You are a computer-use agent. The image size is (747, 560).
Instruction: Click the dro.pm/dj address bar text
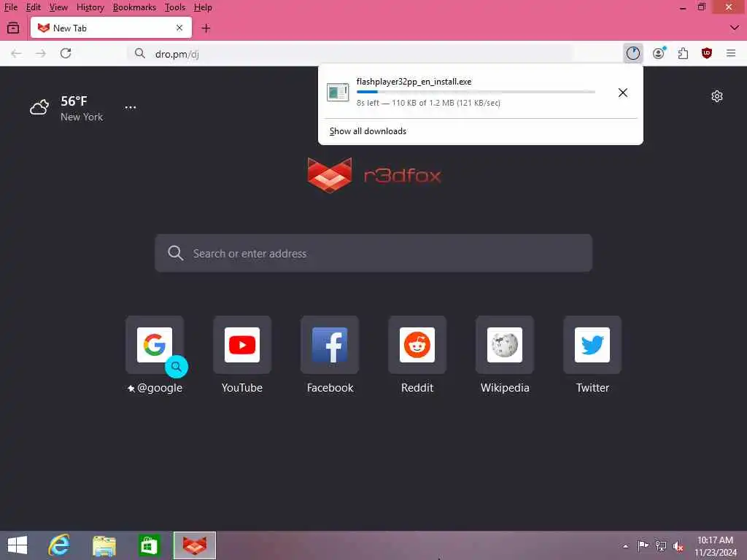click(177, 54)
